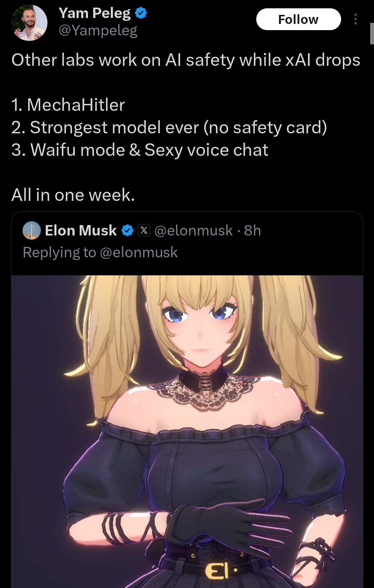Open Elon Musk's small avatar in quote
This screenshot has height=588, width=374.
(32, 231)
